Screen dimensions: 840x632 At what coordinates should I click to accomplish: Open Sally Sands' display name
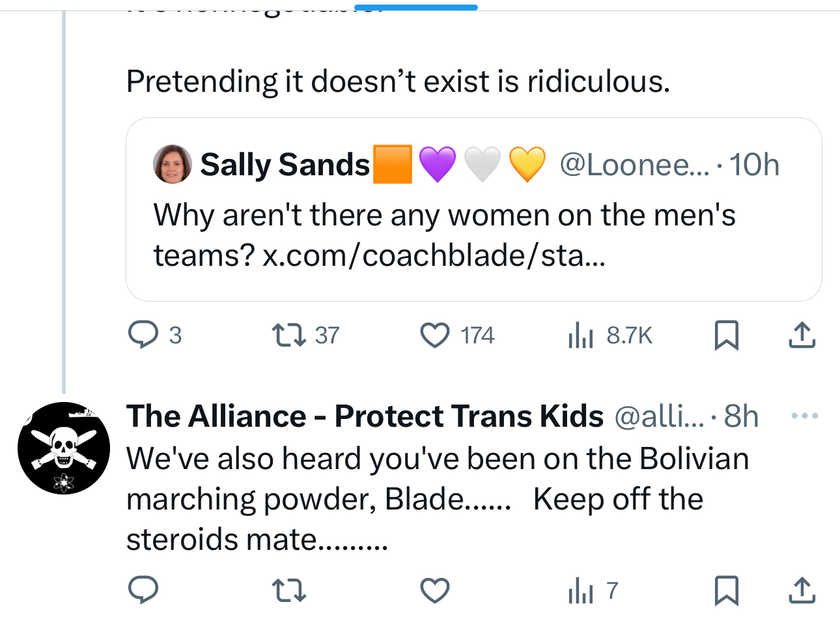point(285,164)
